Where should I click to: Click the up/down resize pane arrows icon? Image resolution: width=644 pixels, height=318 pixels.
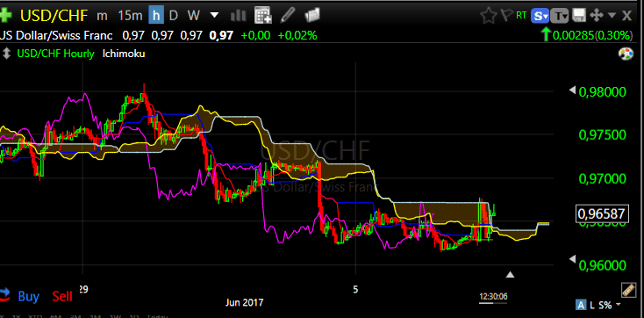tap(6, 54)
